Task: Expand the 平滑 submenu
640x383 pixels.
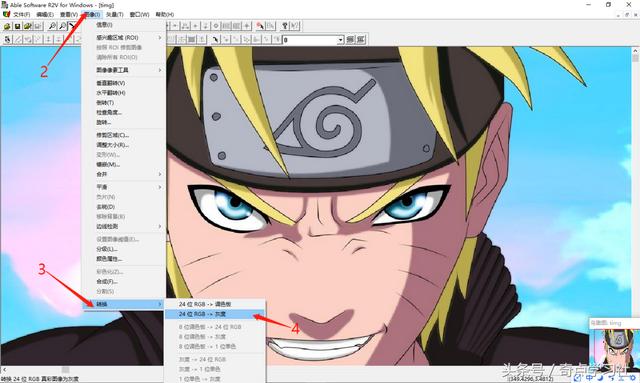Action: (x=124, y=187)
